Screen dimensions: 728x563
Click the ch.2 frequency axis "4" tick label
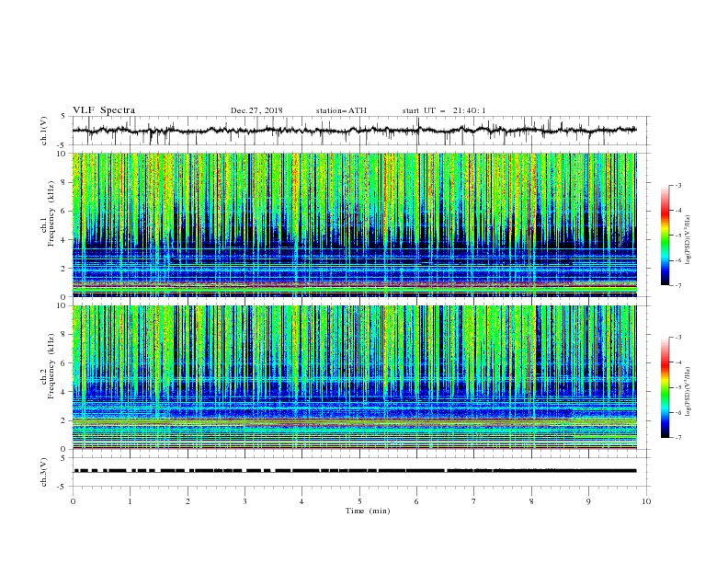(x=65, y=392)
